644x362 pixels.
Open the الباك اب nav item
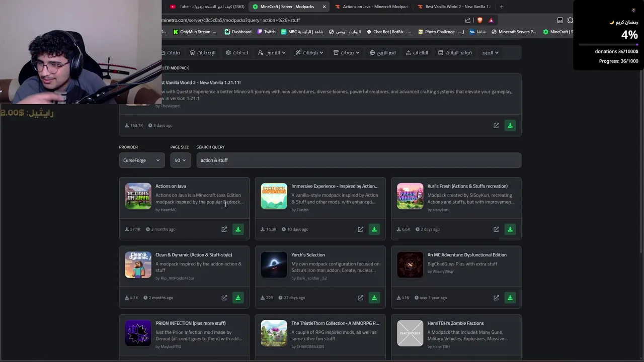417,53
